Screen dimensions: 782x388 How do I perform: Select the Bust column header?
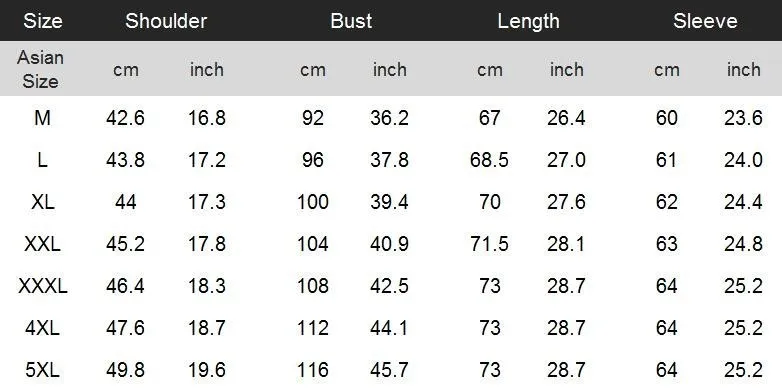click(x=351, y=21)
